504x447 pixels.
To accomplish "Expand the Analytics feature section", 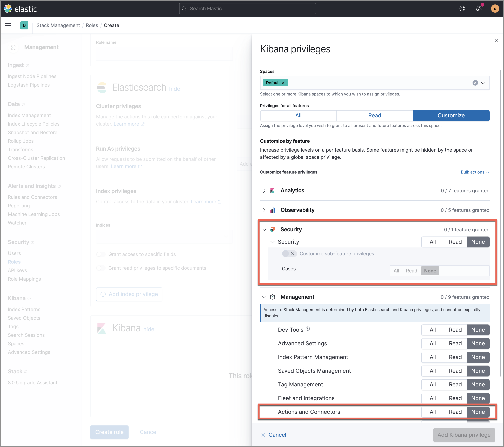I will coord(264,190).
